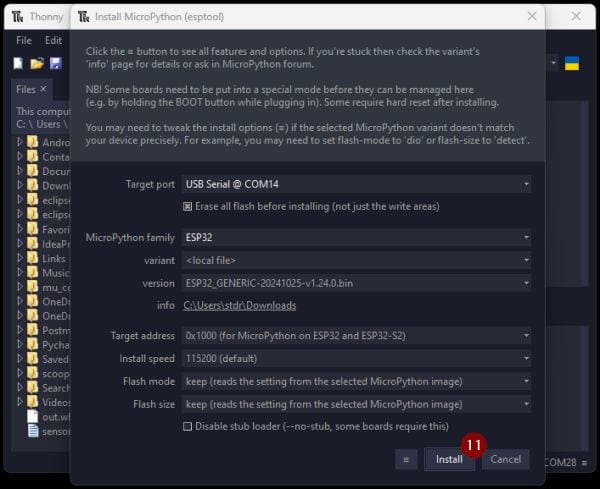Open the Target port dropdown
The height and width of the screenshot is (489, 600).
356,184
